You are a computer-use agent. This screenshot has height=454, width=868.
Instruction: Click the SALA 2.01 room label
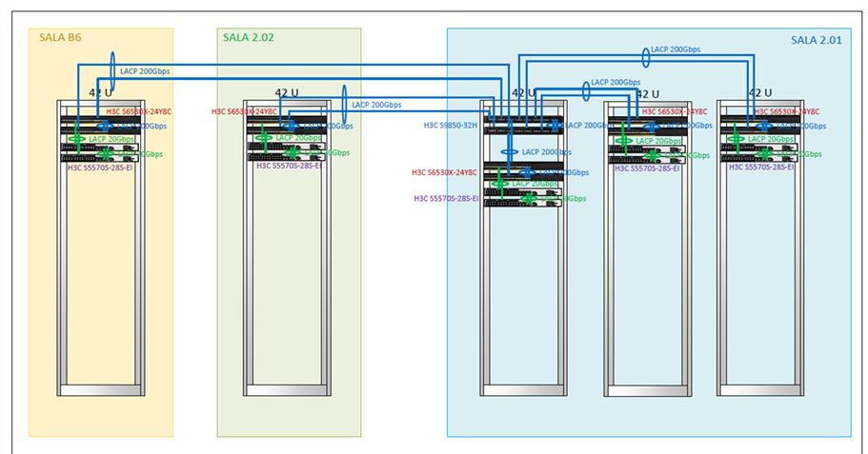click(x=816, y=40)
